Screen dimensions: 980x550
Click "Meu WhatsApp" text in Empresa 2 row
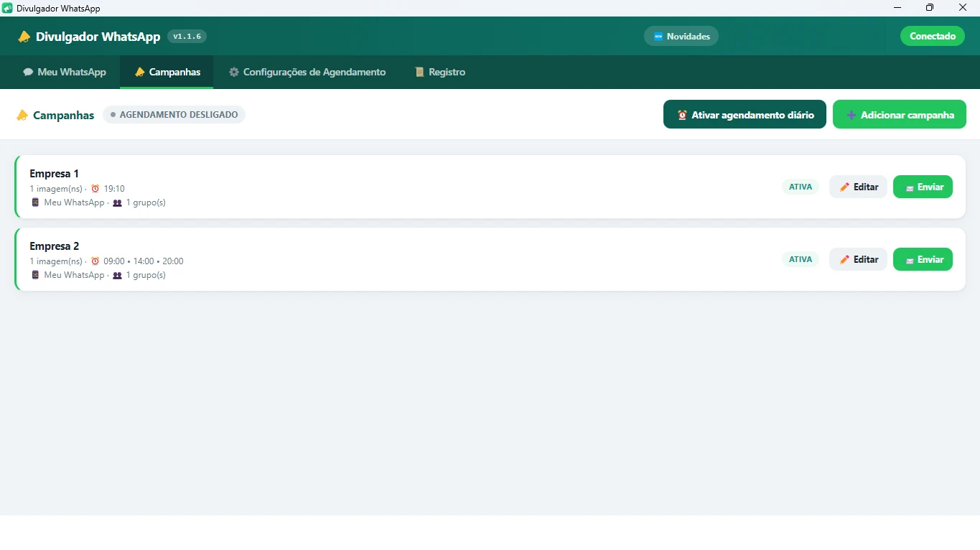pos(74,275)
